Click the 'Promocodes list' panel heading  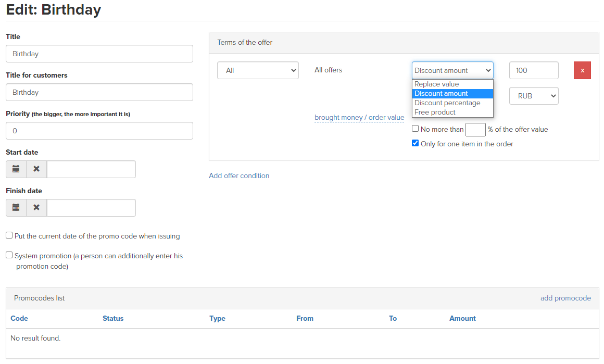[x=39, y=298]
